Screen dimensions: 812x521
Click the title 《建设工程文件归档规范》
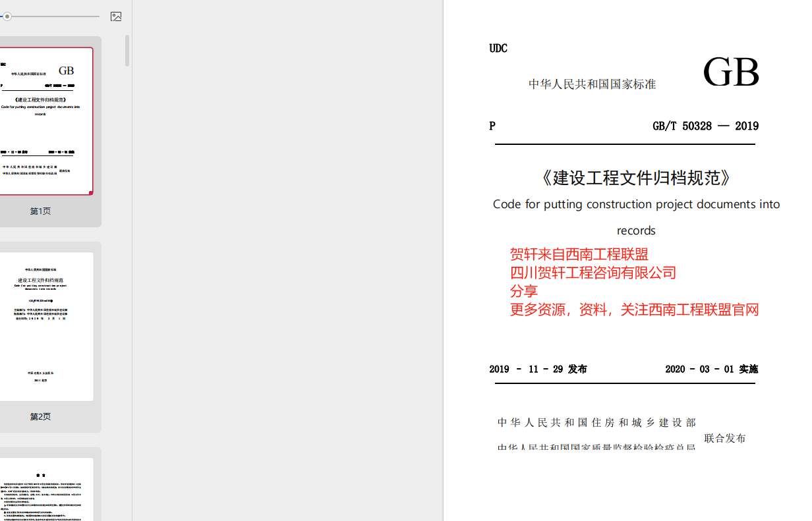[636, 178]
